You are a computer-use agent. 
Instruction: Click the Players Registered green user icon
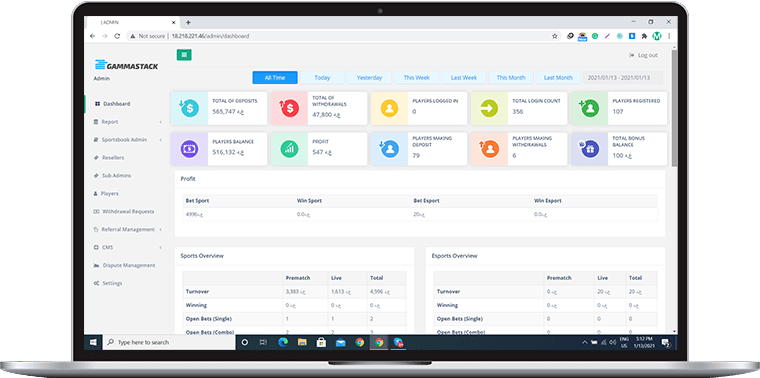[589, 108]
